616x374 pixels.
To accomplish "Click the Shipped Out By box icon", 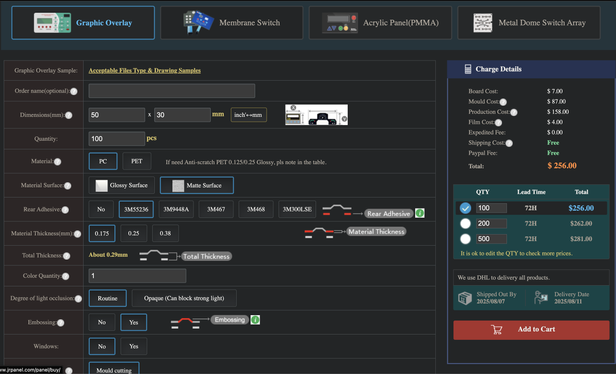I will coord(465,298).
